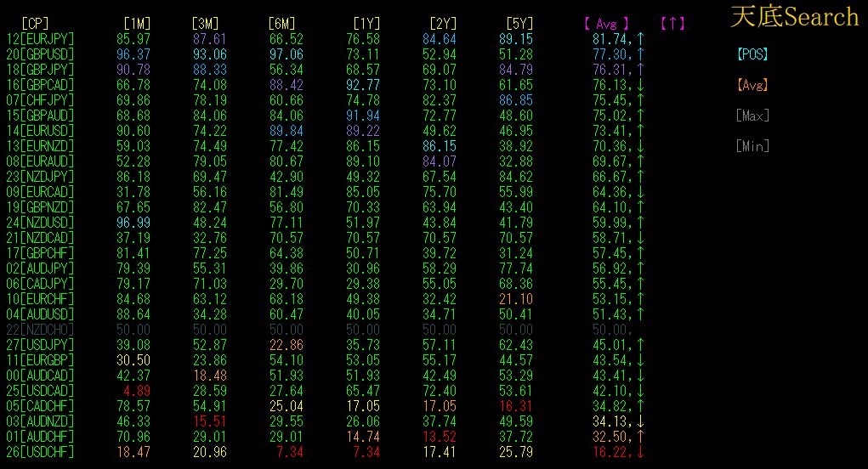
Task: Click the 89.15 5Y value for EURJPY
Action: click(x=516, y=39)
